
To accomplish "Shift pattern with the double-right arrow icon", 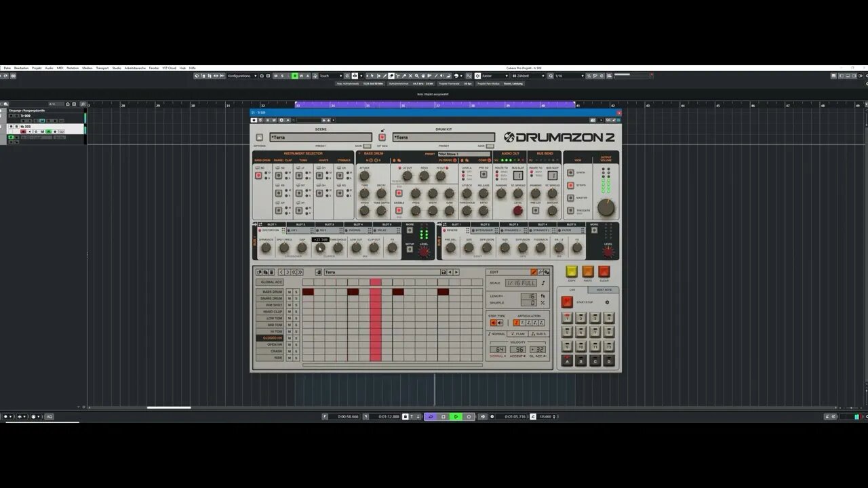I will click(300, 272).
